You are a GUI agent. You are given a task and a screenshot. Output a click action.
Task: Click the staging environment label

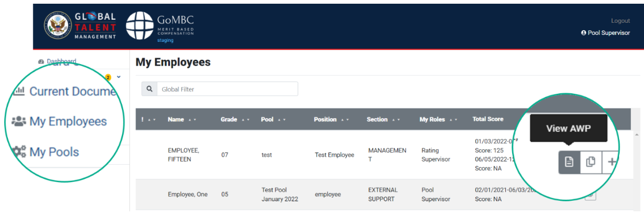tap(165, 40)
